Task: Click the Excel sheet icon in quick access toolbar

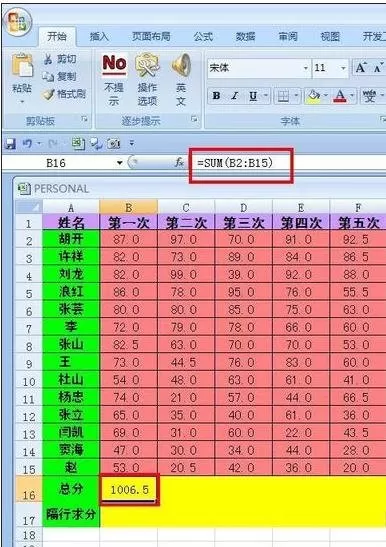Action: click(x=78, y=143)
